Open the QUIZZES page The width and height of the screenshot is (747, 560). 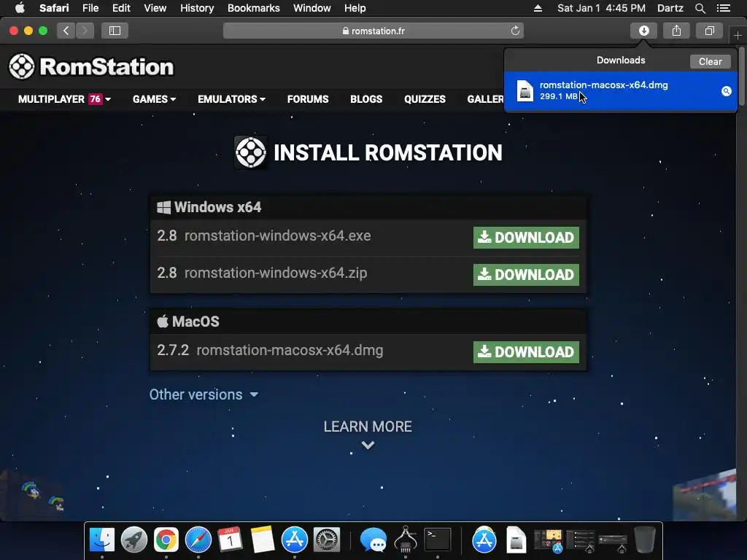tap(425, 99)
